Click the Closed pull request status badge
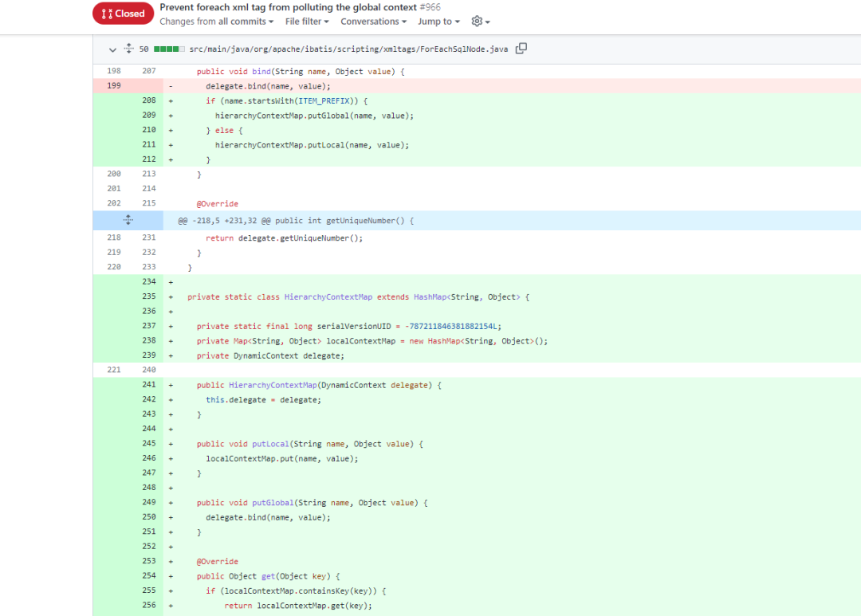 pyautogui.click(x=123, y=14)
